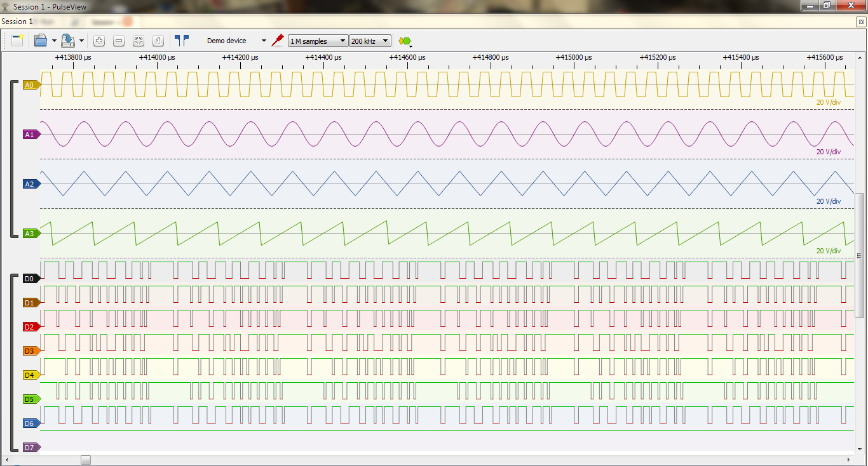The image size is (868, 466).
Task: Click the PulseView icon in title bar
Action: pos(6,6)
